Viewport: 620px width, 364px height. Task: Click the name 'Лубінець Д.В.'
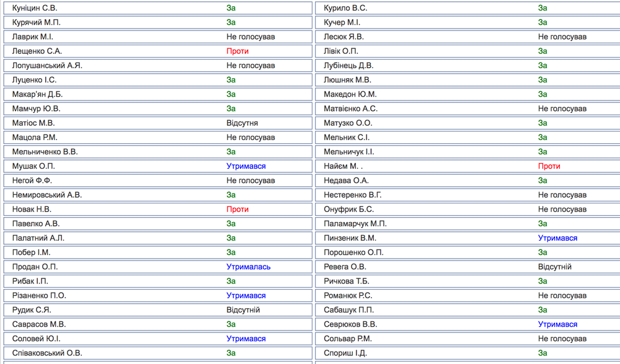[x=348, y=66]
